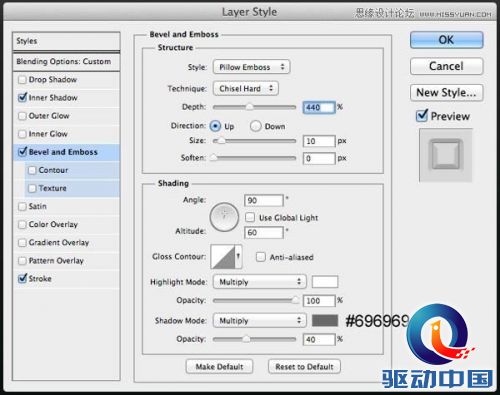Click the Depth slider handle
500x395 pixels.
click(x=249, y=107)
